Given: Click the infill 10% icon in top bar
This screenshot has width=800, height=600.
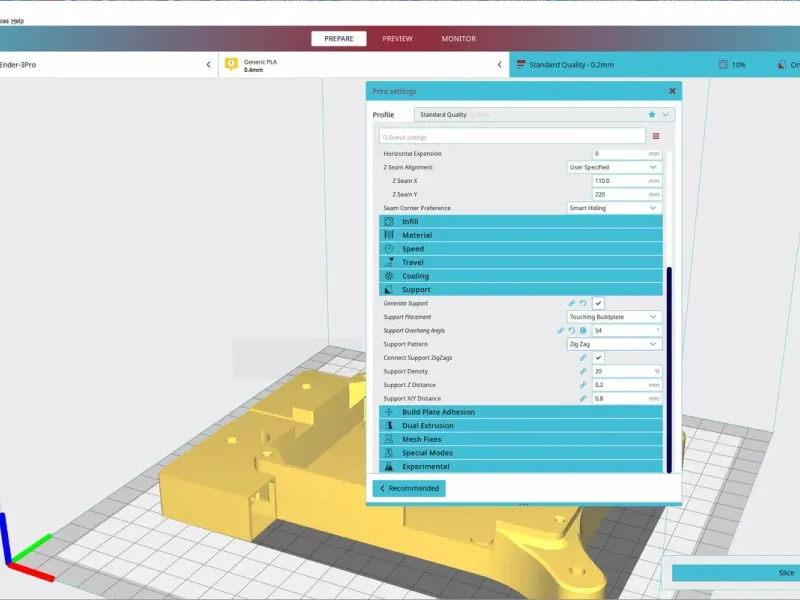Looking at the screenshot, I should 723,65.
